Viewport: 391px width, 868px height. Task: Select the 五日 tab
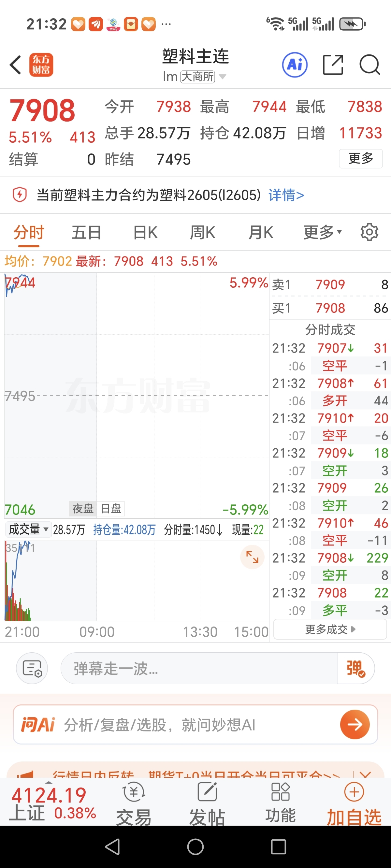click(86, 232)
